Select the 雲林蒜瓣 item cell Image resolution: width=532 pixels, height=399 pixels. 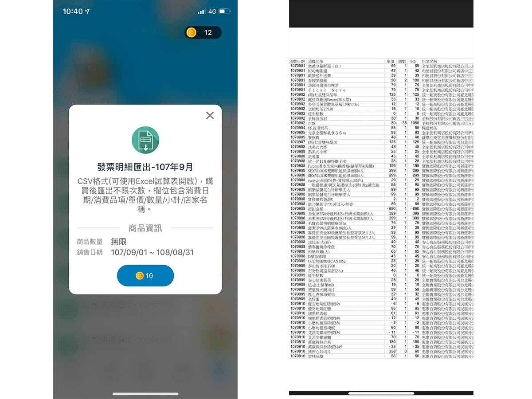[317, 356]
